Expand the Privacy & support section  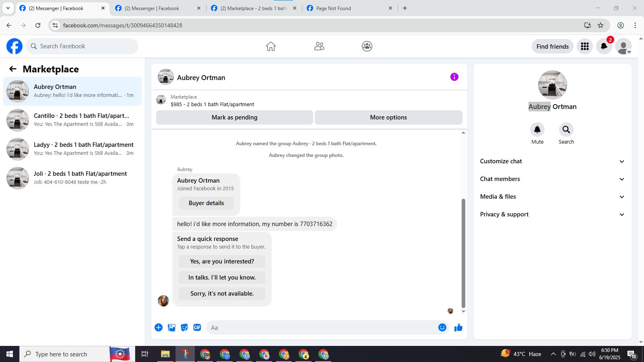(552, 214)
